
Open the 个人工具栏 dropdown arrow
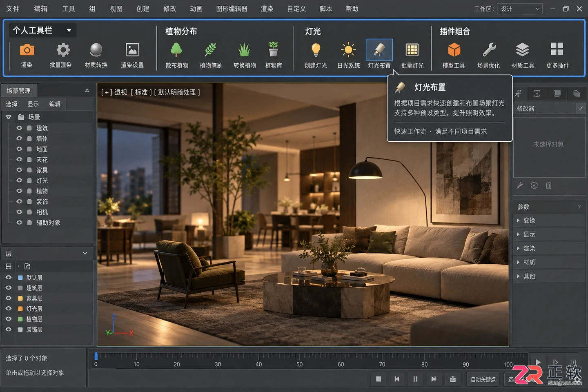69,30
